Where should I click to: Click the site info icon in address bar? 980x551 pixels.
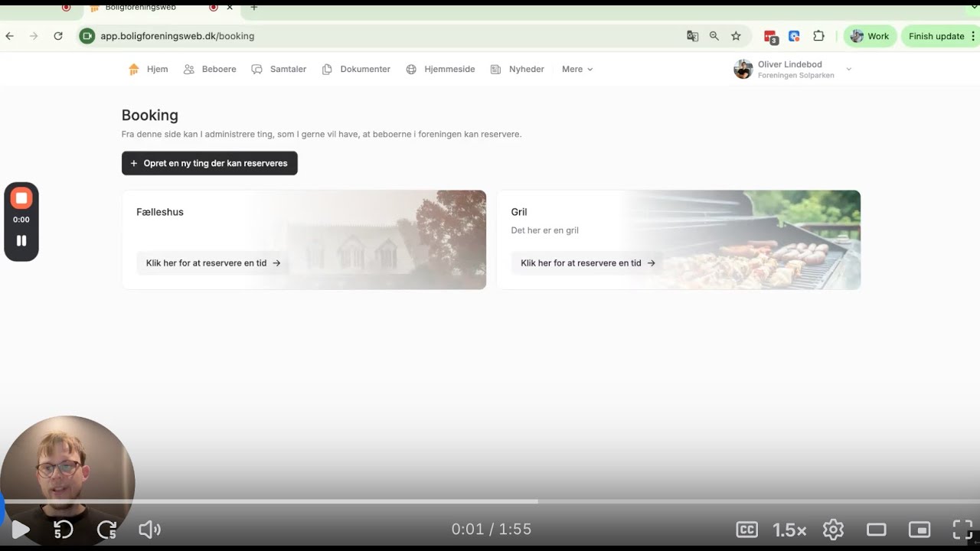(87, 36)
